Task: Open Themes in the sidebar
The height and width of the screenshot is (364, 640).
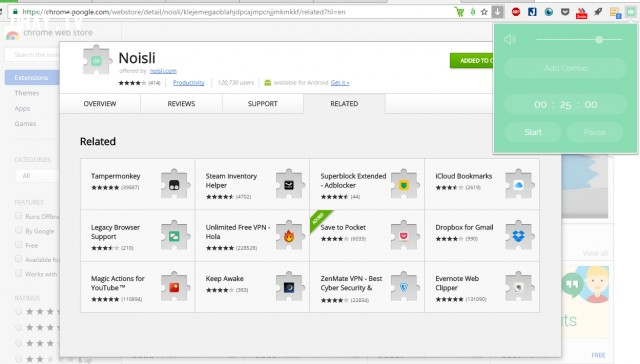Action: tap(27, 93)
